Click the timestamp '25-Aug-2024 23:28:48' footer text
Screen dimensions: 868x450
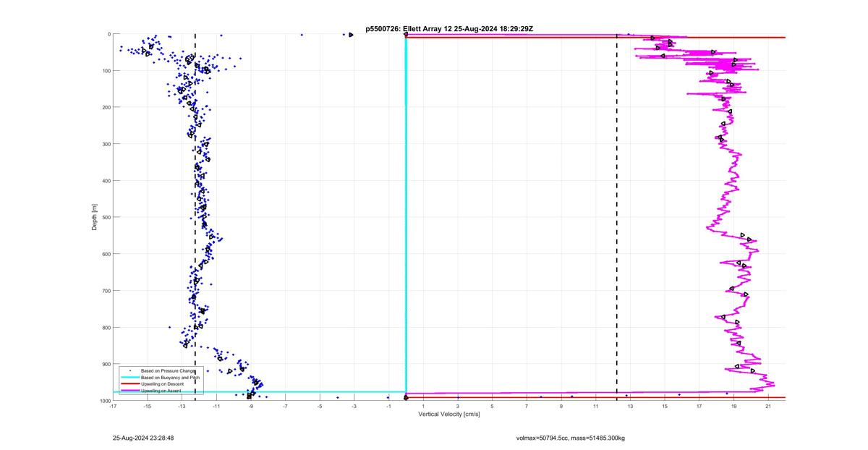tap(143, 438)
